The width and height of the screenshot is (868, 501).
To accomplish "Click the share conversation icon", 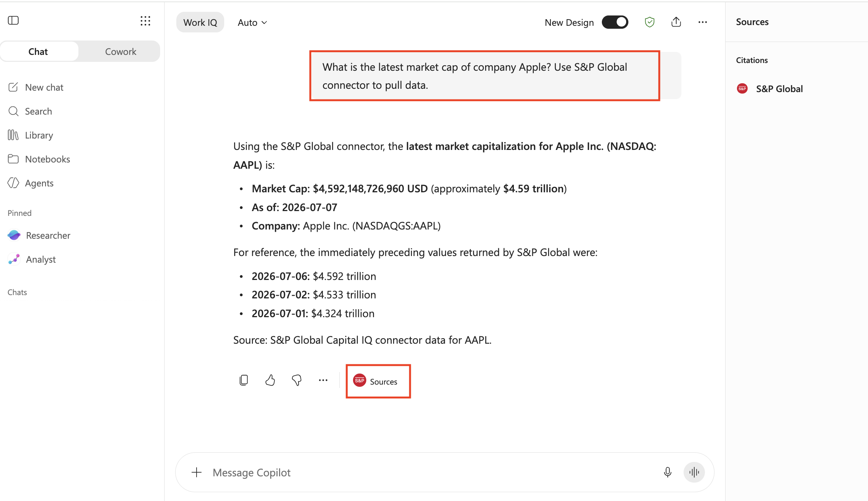I will pos(676,22).
